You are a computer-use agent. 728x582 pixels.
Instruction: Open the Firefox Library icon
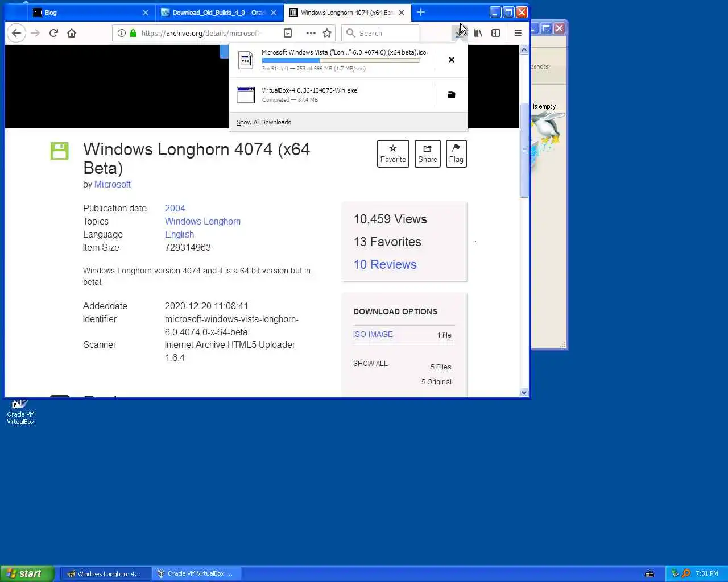[x=478, y=33]
